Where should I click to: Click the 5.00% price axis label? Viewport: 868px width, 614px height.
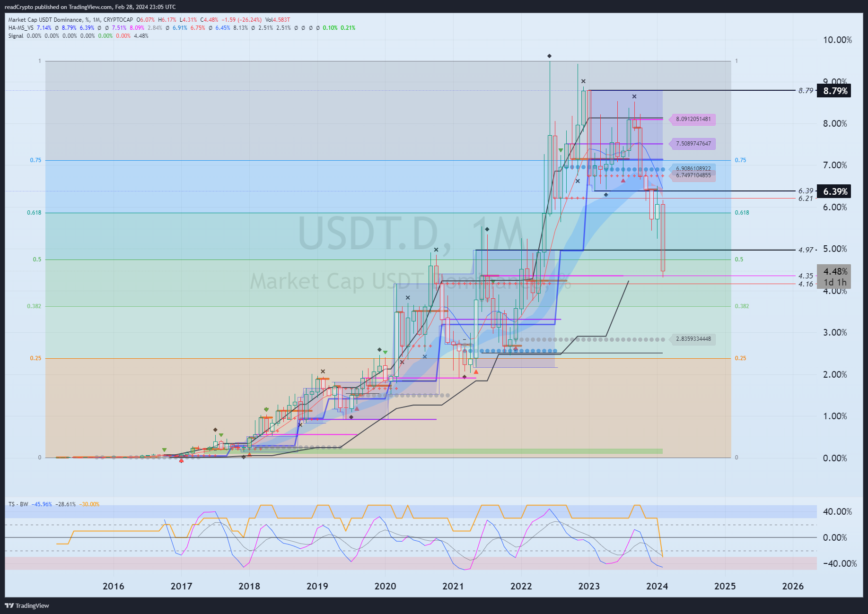[x=835, y=249]
